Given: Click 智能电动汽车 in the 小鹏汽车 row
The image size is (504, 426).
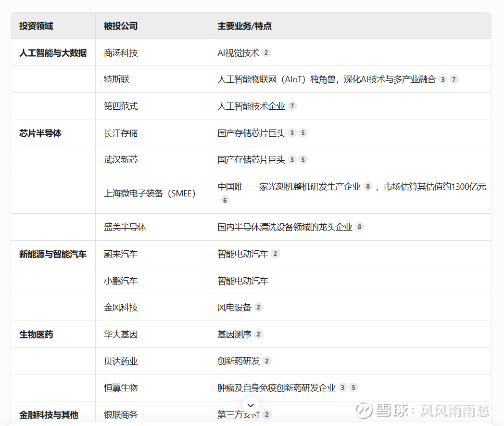Looking at the screenshot, I should click(x=243, y=281).
